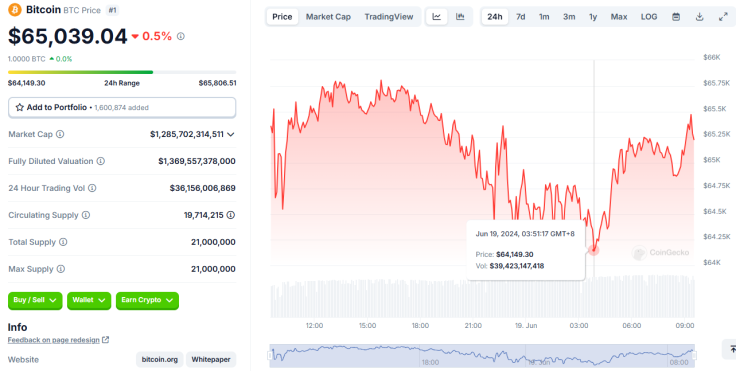Click Add to Portfolio button
This screenshot has width=736, height=371.
point(122,108)
